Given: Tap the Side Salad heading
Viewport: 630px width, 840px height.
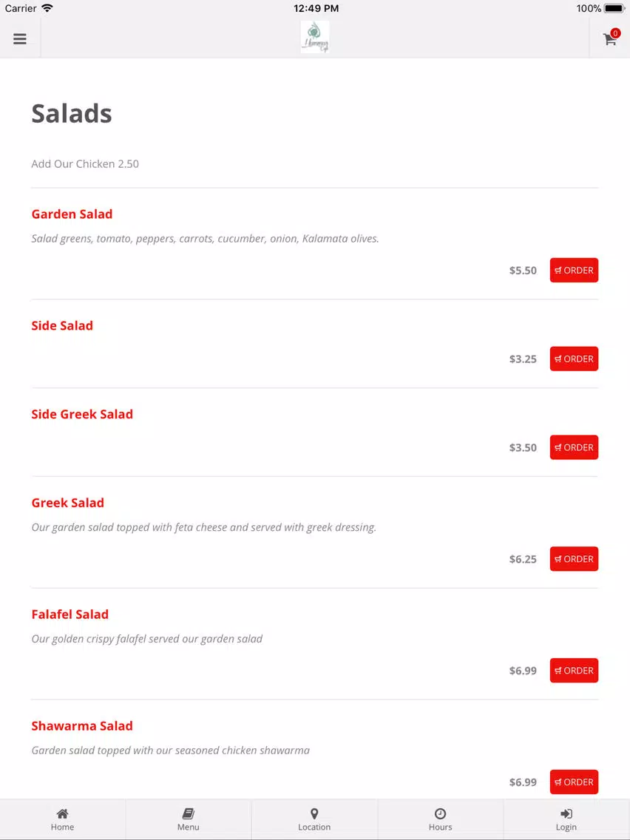Looking at the screenshot, I should (62, 325).
